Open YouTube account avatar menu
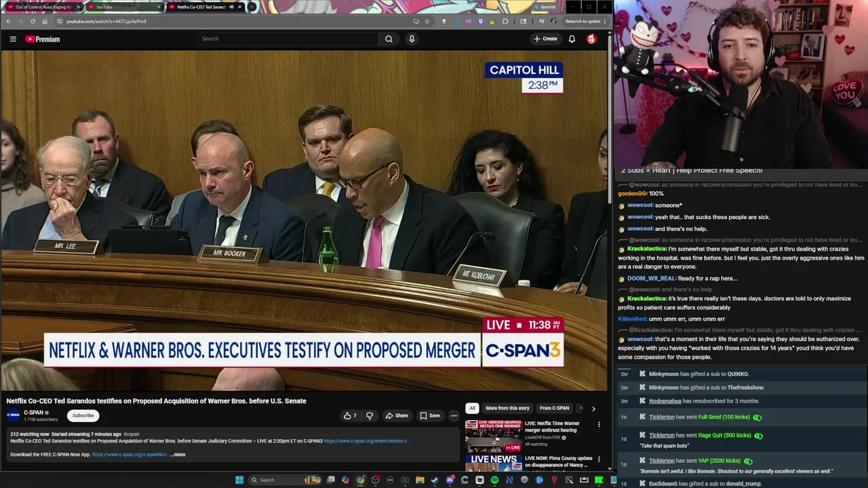The image size is (868, 488). pyautogui.click(x=591, y=39)
